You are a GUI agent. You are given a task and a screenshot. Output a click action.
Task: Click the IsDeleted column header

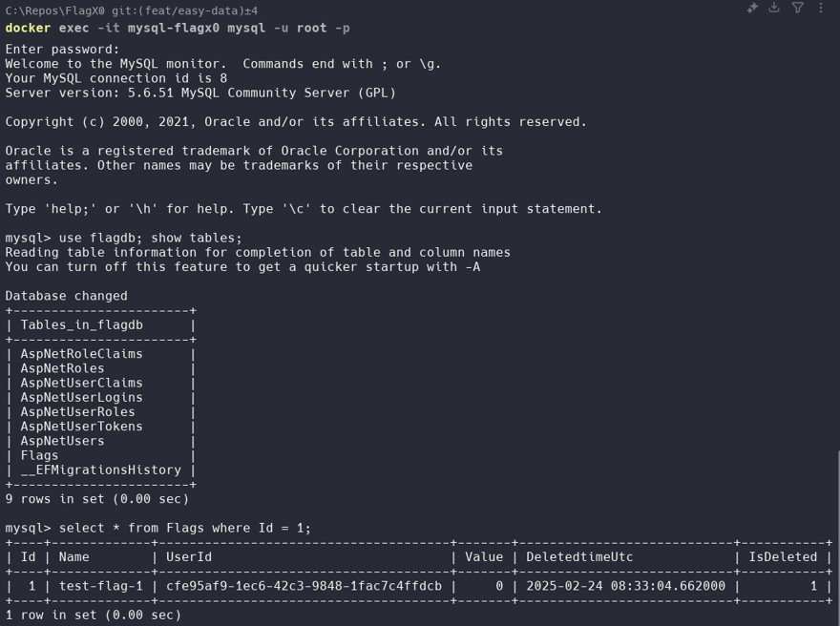pos(783,557)
